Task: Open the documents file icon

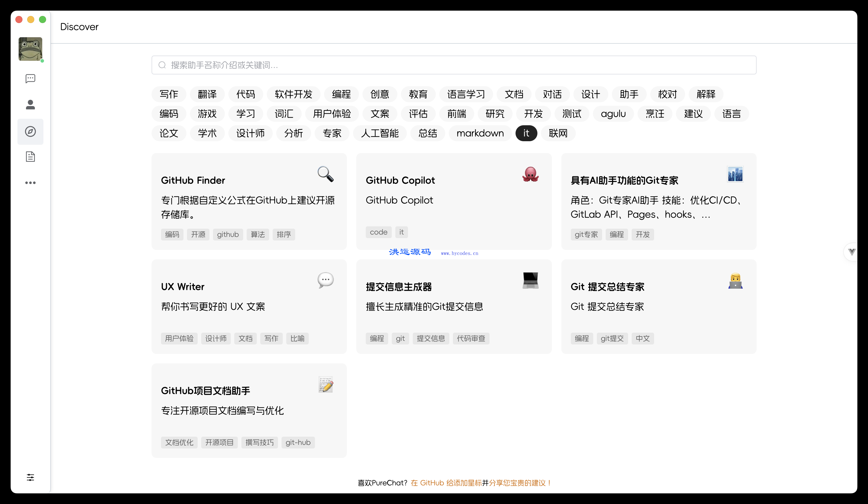Action: pyautogui.click(x=30, y=157)
